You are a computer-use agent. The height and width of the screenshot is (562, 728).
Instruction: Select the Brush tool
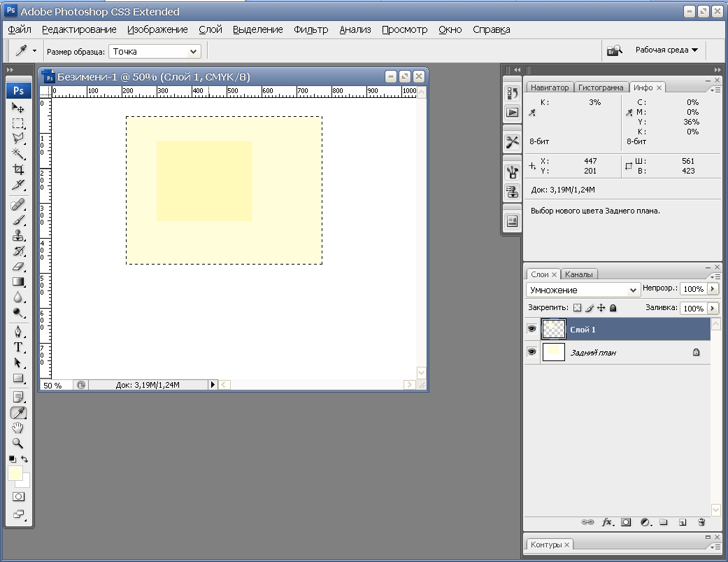(x=18, y=220)
